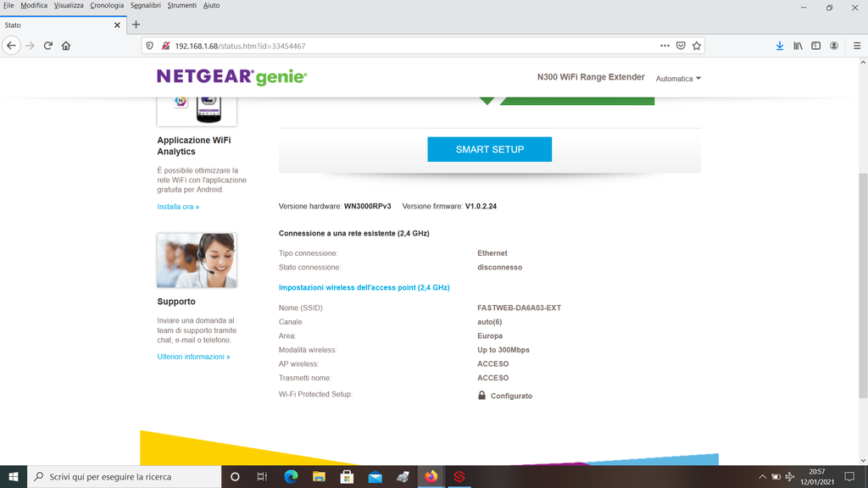Follow the Ulteriori informazioni link
The width and height of the screenshot is (868, 488).
(x=193, y=357)
